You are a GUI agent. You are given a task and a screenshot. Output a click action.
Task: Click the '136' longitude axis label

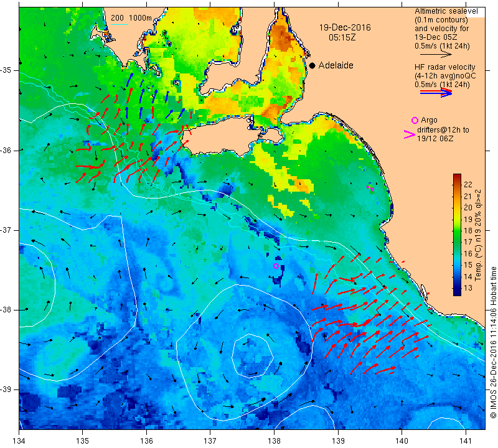click(x=146, y=441)
